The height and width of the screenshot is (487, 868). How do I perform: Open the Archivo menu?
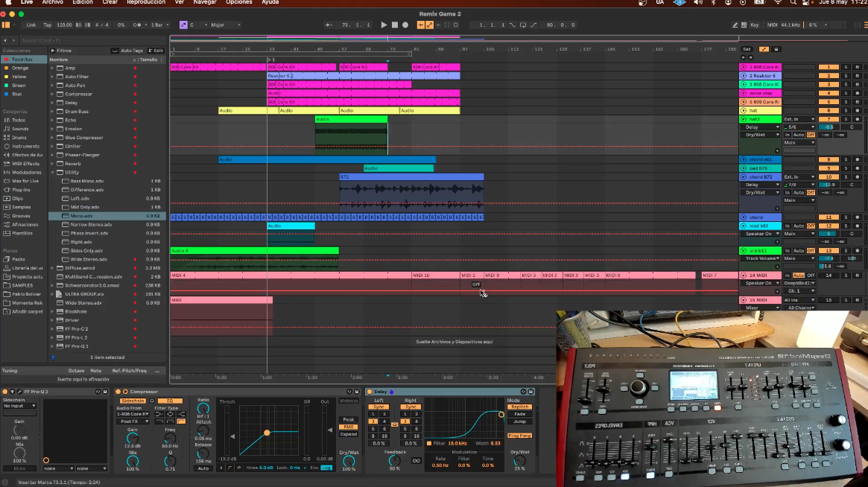point(53,3)
